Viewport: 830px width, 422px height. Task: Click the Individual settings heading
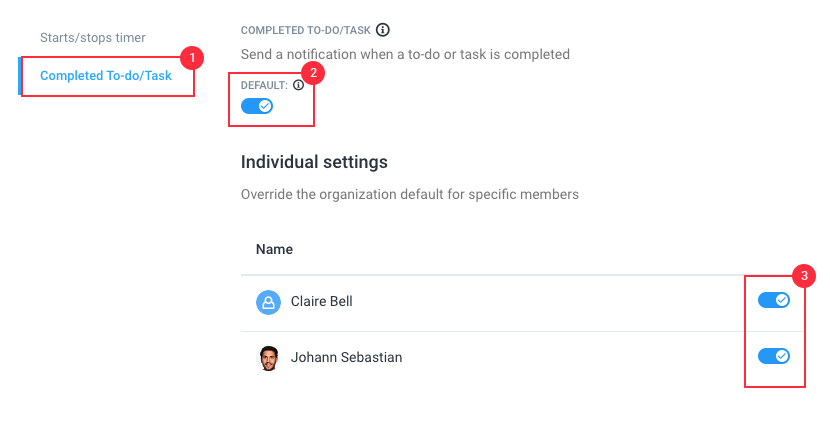[314, 162]
